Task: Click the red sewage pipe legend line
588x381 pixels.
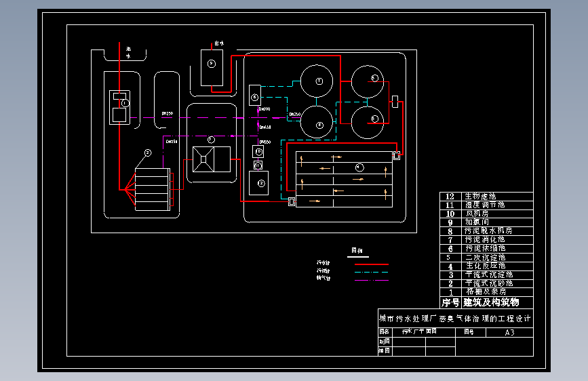Action: coord(372,264)
